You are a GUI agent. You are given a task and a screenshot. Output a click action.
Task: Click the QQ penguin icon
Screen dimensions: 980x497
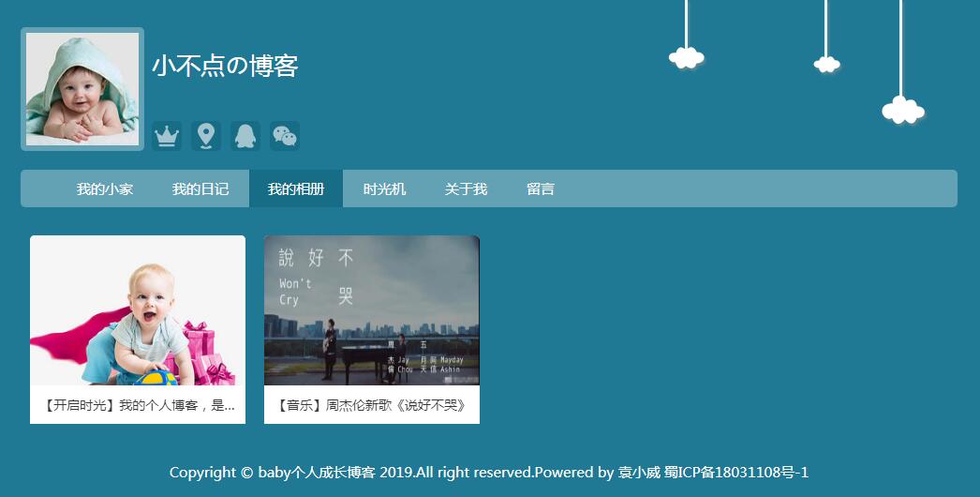point(245,136)
